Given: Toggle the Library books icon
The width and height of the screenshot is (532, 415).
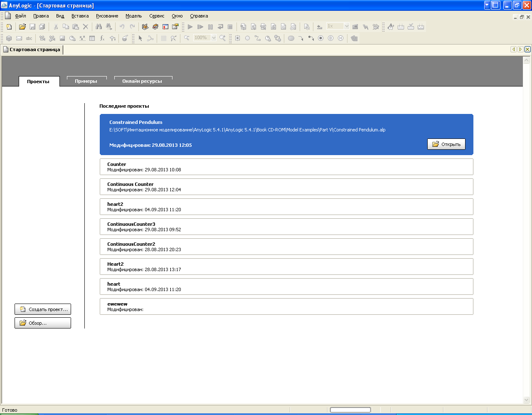Looking at the screenshot, I should tap(155, 27).
